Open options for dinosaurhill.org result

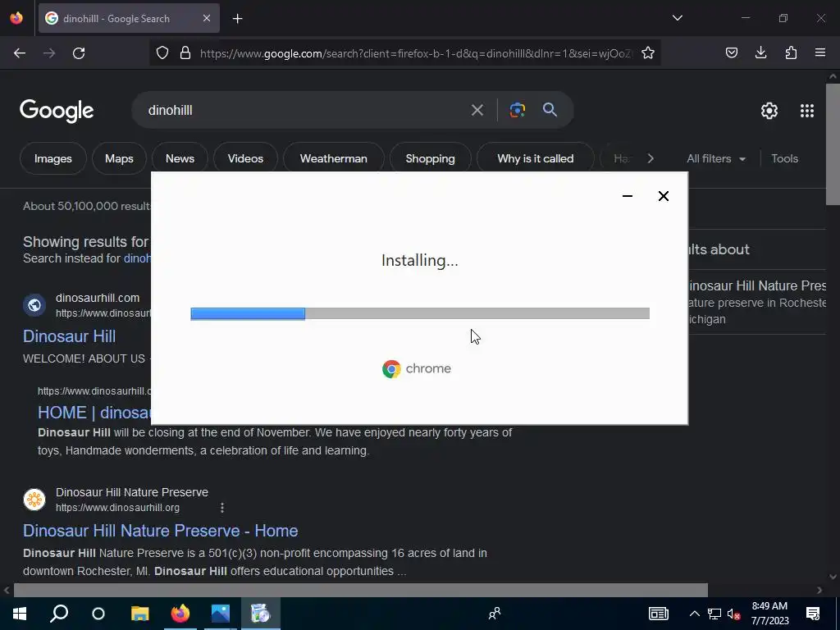click(x=221, y=507)
